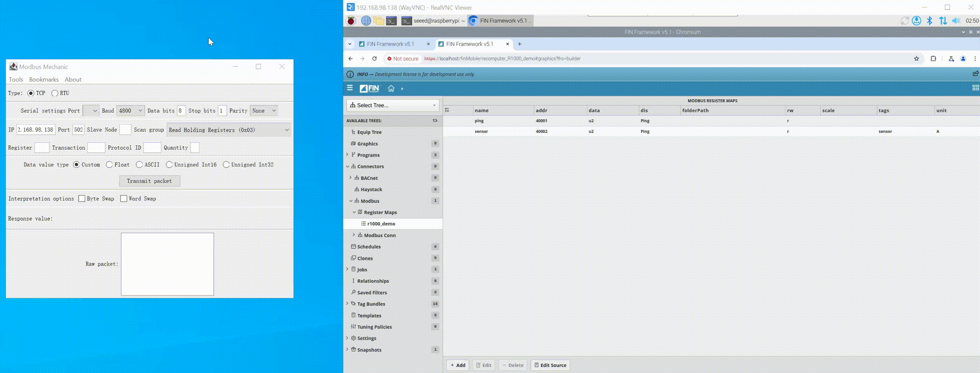
Task: Click the Register input field
Action: (x=42, y=148)
